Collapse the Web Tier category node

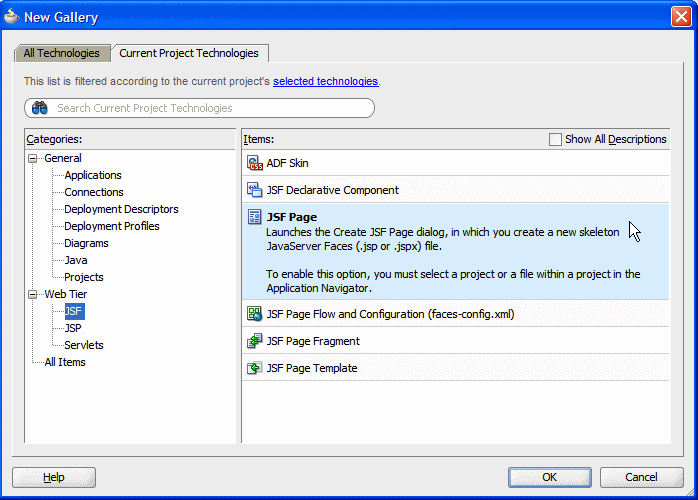[x=32, y=294]
